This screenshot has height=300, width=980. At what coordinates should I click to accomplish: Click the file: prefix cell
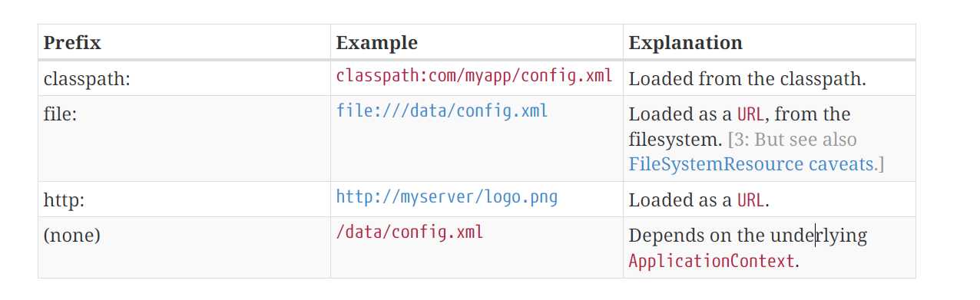click(x=60, y=114)
